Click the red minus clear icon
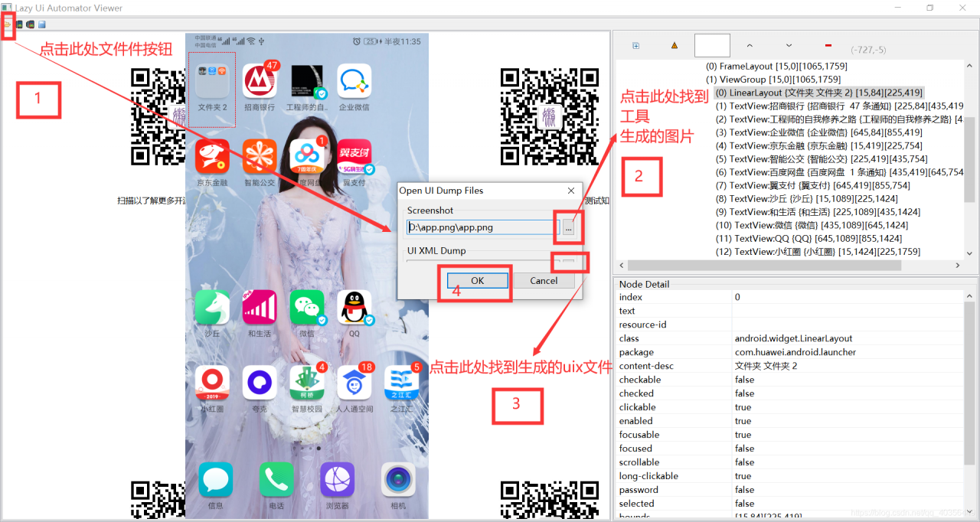 [828, 46]
